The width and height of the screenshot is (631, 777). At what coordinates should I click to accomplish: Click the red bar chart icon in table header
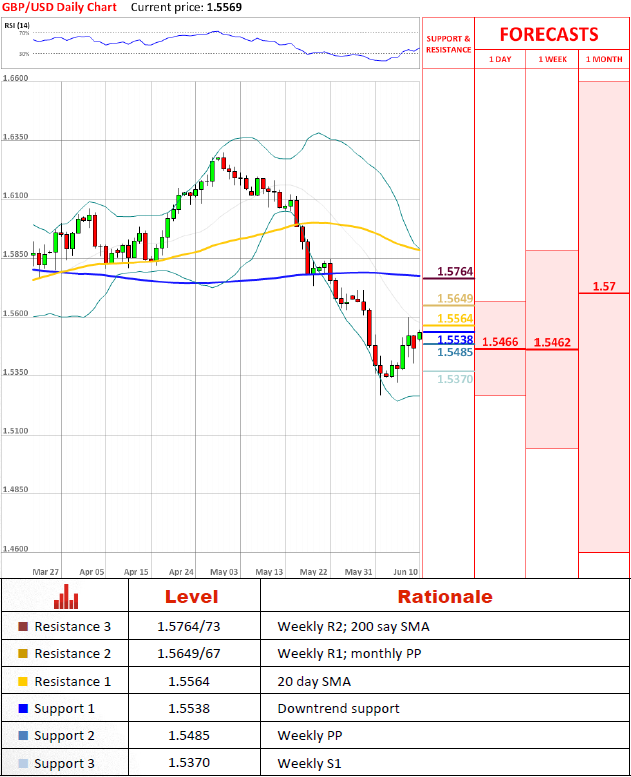66,596
